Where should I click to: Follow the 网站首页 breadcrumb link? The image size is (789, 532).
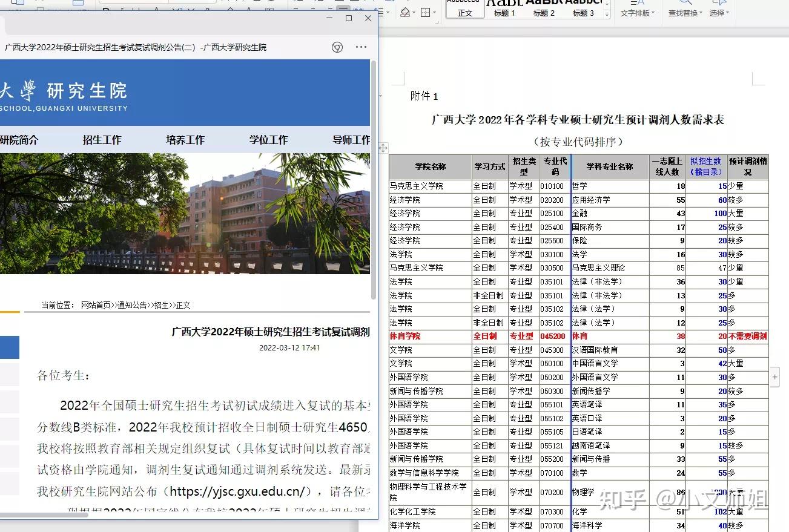[96, 305]
